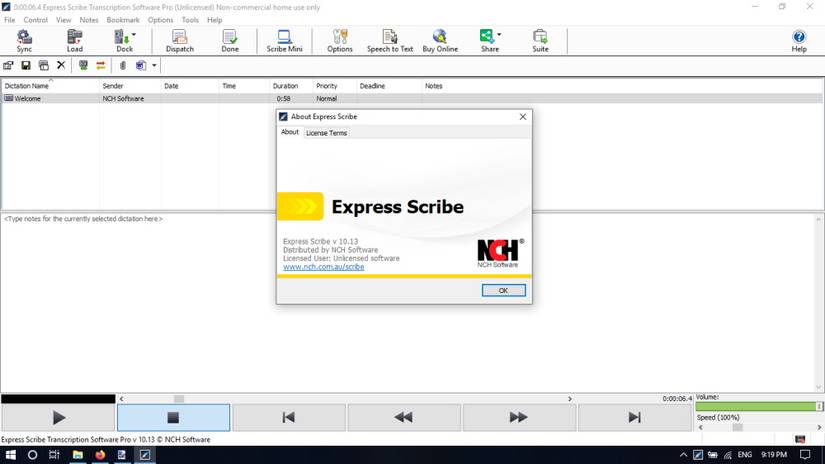Viewport: 825px width, 464px height.
Task: Open File Explorer from the taskbar
Action: [x=78, y=455]
